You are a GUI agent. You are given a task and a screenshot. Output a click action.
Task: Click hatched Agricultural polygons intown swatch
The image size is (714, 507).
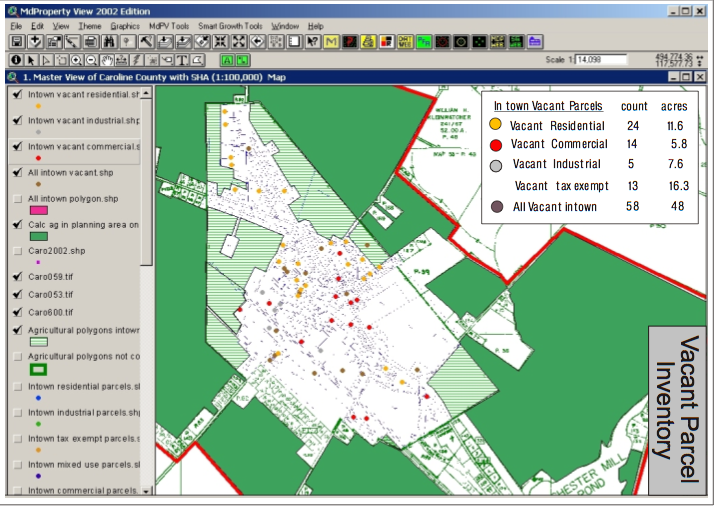(x=39, y=342)
